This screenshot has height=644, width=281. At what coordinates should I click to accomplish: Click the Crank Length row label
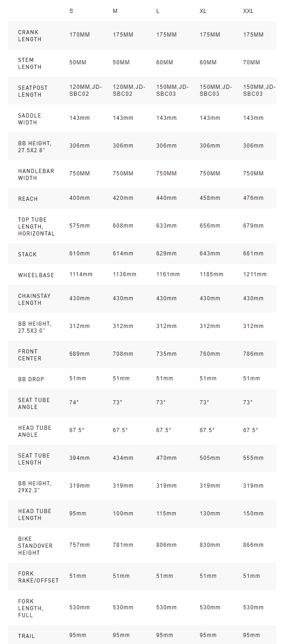[30, 36]
